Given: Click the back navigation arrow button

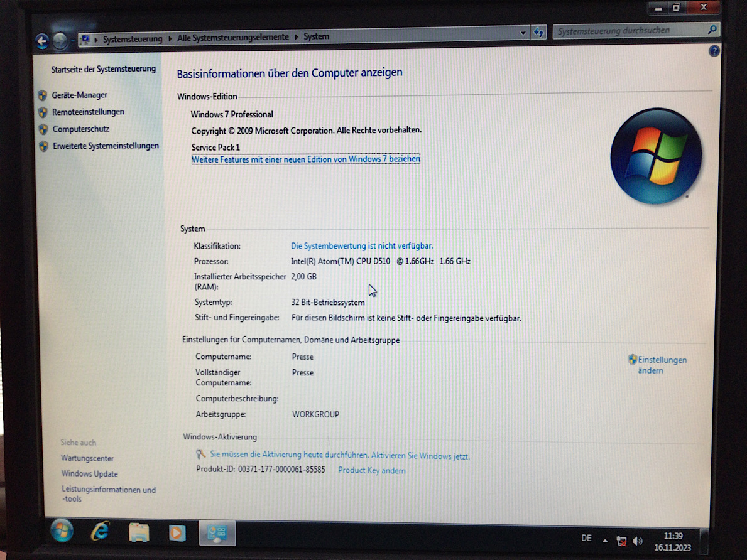Looking at the screenshot, I should pos(42,41).
